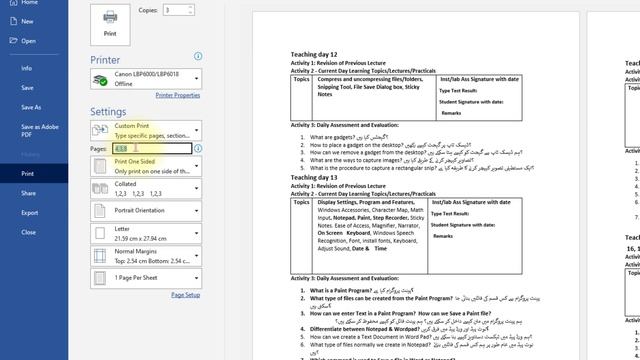640x360 pixels.
Task: Click the Custom Print pages icon
Action: pyautogui.click(x=100, y=131)
